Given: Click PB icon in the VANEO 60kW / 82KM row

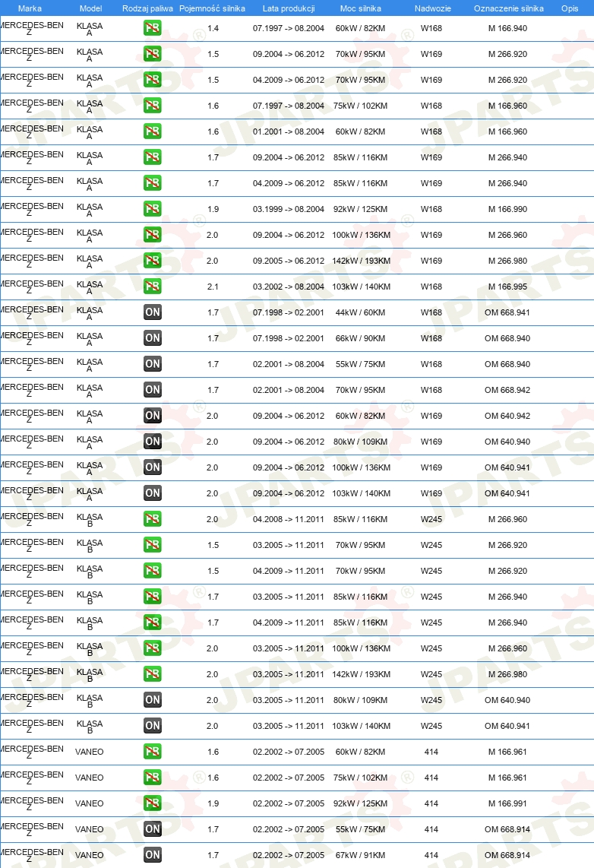Looking at the screenshot, I should point(152,751).
